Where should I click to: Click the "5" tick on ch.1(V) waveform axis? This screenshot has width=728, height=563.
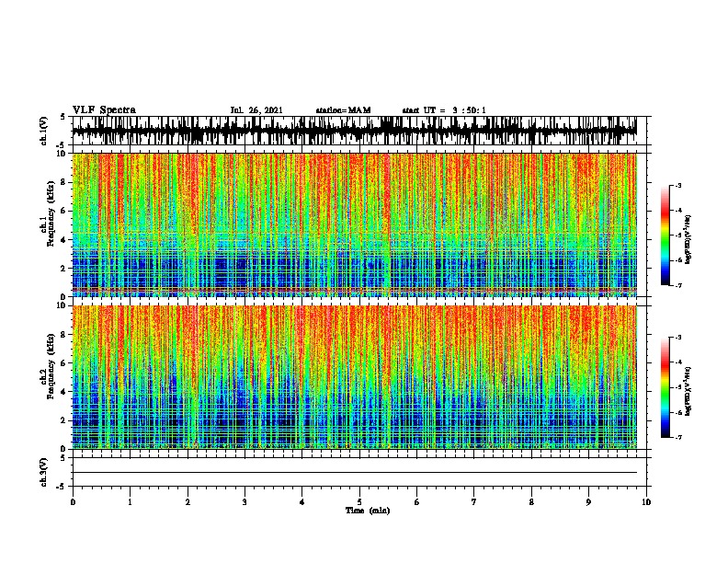click(63, 117)
